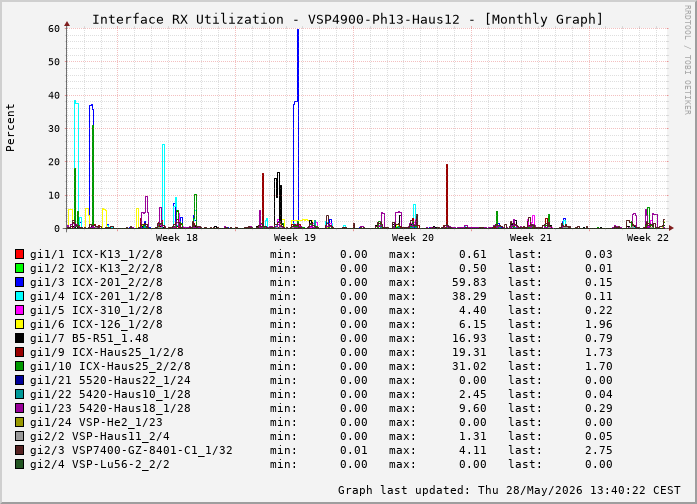Click the last value 2.75 for gi2/3
Viewport: 697px width, 504px height.
(598, 450)
